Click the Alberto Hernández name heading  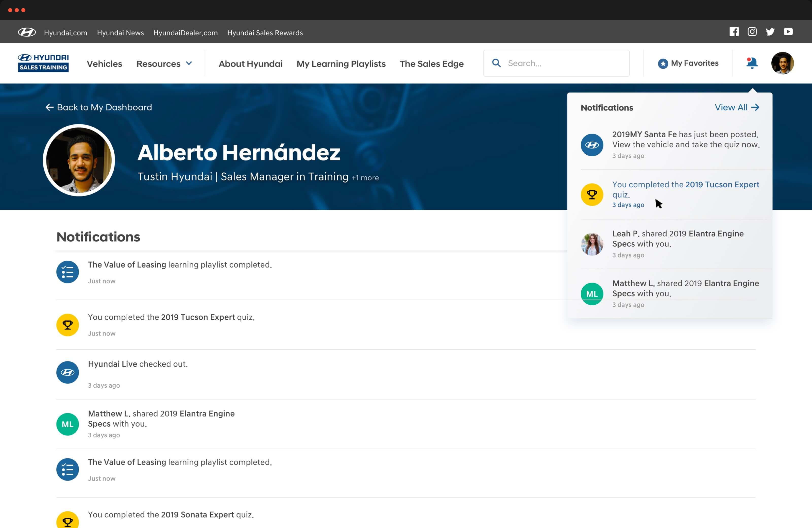coord(239,152)
